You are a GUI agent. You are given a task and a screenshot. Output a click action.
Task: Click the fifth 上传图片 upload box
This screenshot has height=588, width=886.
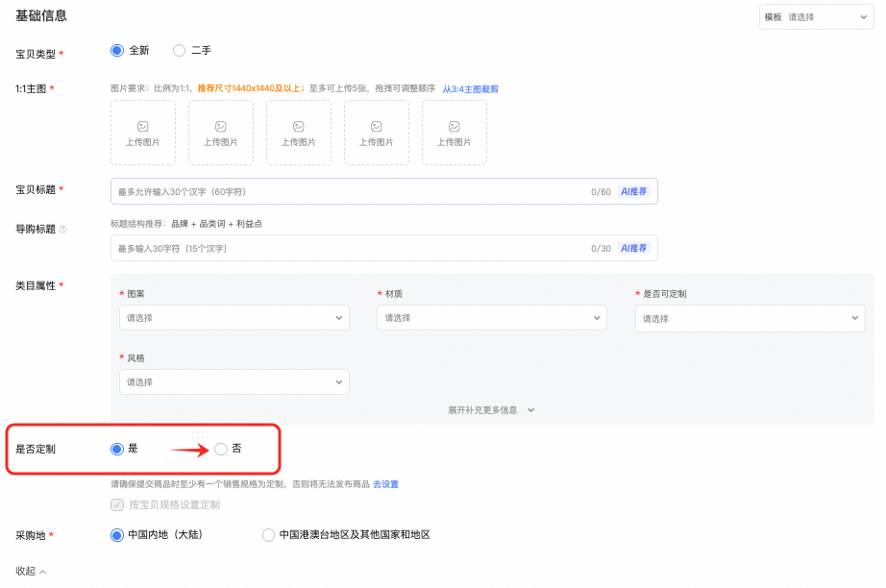pyautogui.click(x=455, y=133)
